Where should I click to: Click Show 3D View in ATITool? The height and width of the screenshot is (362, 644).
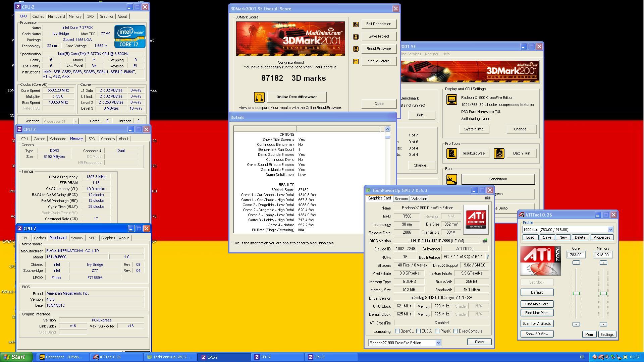537,334
